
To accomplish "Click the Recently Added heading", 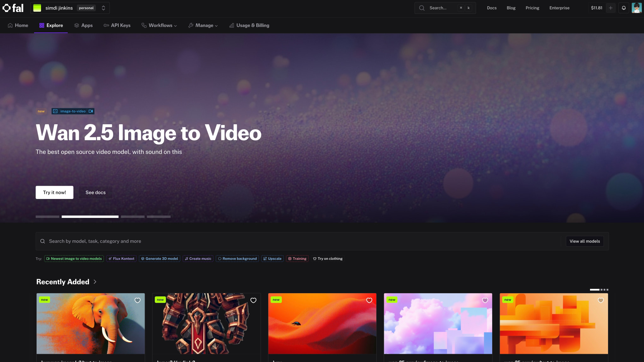I will tap(63, 282).
